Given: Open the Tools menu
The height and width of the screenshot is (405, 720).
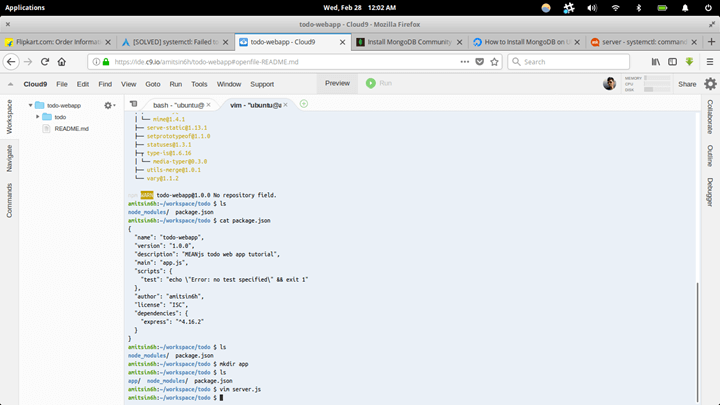Looking at the screenshot, I should click(199, 84).
